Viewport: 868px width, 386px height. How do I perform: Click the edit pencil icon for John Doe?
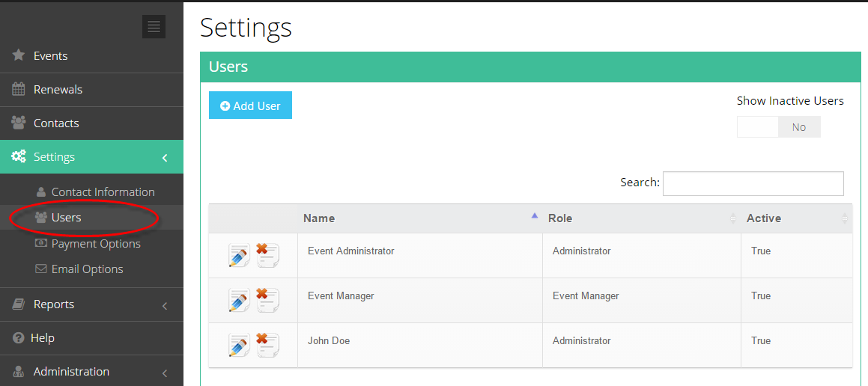[x=239, y=345]
